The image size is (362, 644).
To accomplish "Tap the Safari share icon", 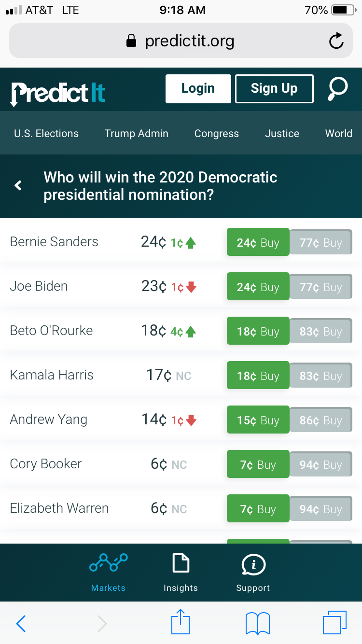I will tap(181, 622).
